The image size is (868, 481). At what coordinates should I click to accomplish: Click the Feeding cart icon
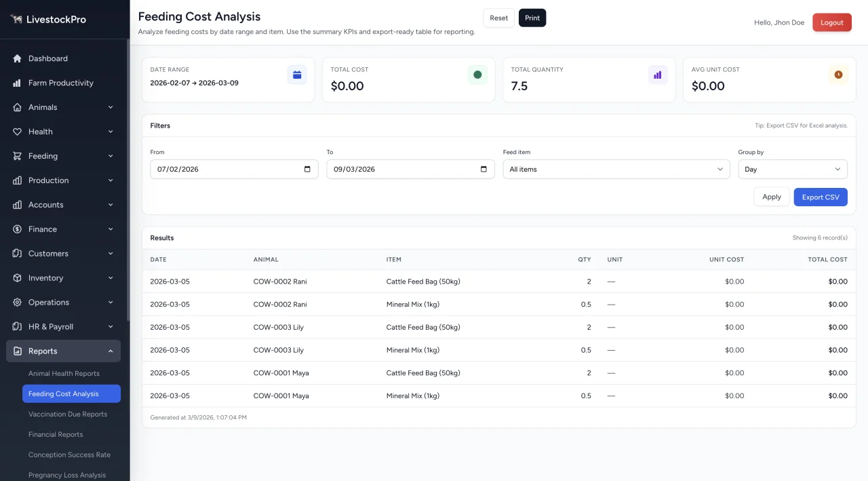pyautogui.click(x=18, y=156)
